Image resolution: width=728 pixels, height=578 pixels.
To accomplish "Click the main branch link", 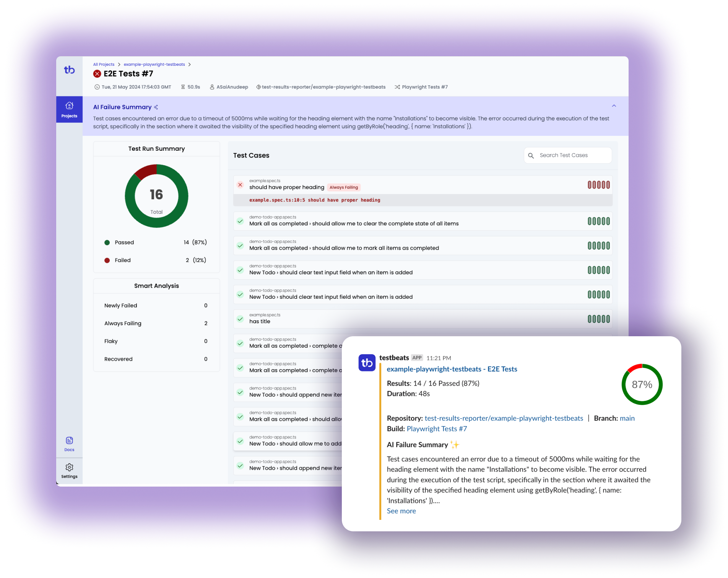I will coord(627,418).
